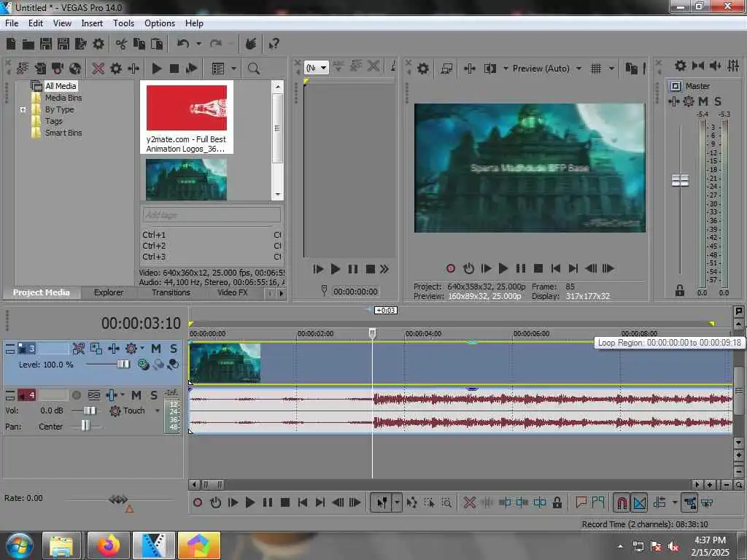Screen dimensions: 747x560
Task: Click Track FX icon on video track 3
Action: pos(131,349)
